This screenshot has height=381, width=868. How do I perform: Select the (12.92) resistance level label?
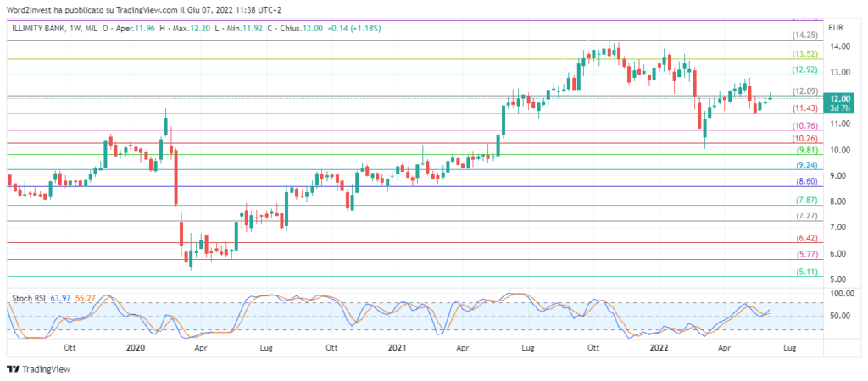tap(804, 70)
